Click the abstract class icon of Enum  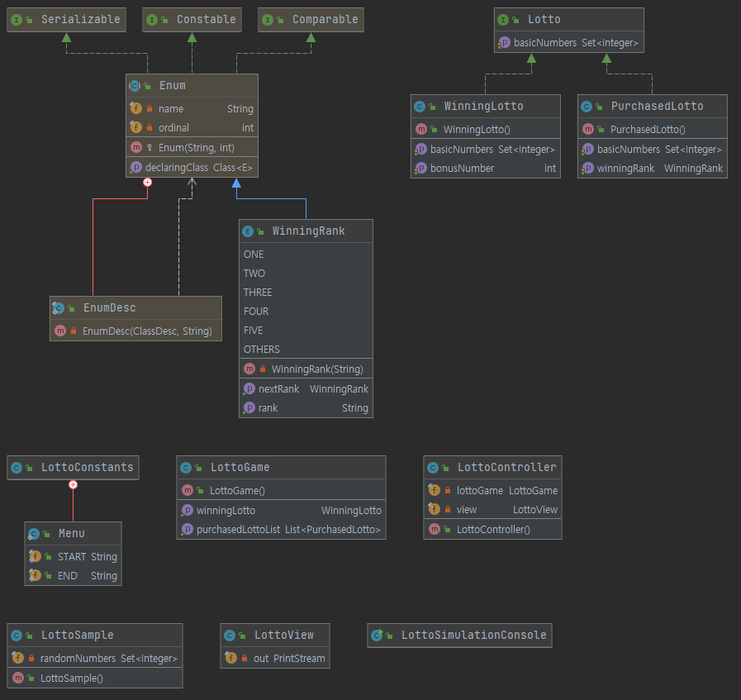click(x=135, y=86)
